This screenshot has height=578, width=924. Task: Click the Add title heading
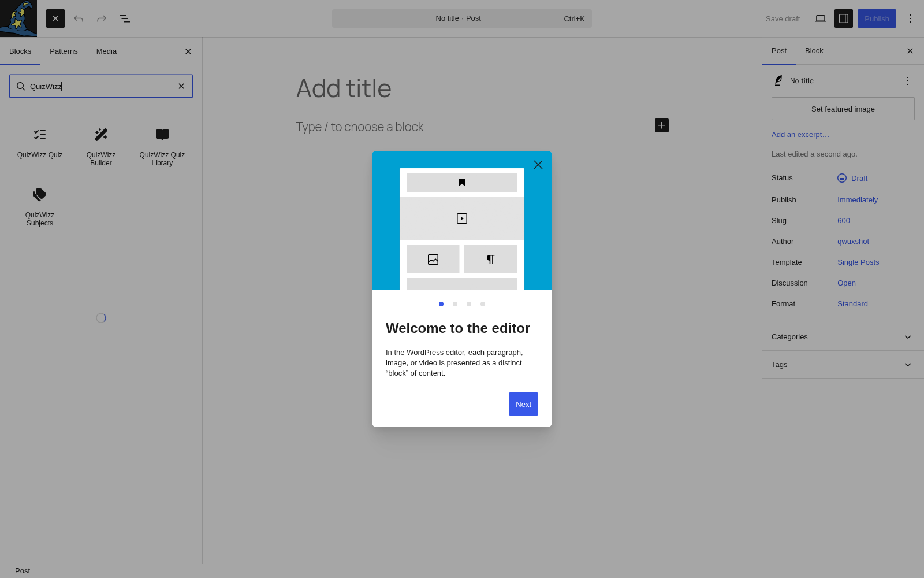pos(344,88)
